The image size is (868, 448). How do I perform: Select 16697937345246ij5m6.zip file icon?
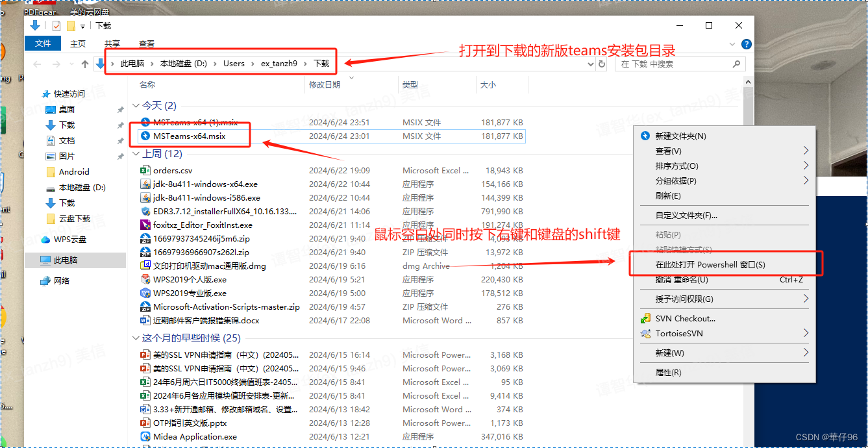[145, 239]
